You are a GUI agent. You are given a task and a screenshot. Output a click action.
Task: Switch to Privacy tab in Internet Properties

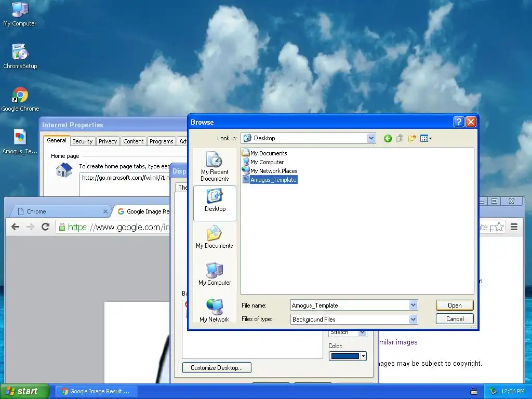click(x=108, y=141)
